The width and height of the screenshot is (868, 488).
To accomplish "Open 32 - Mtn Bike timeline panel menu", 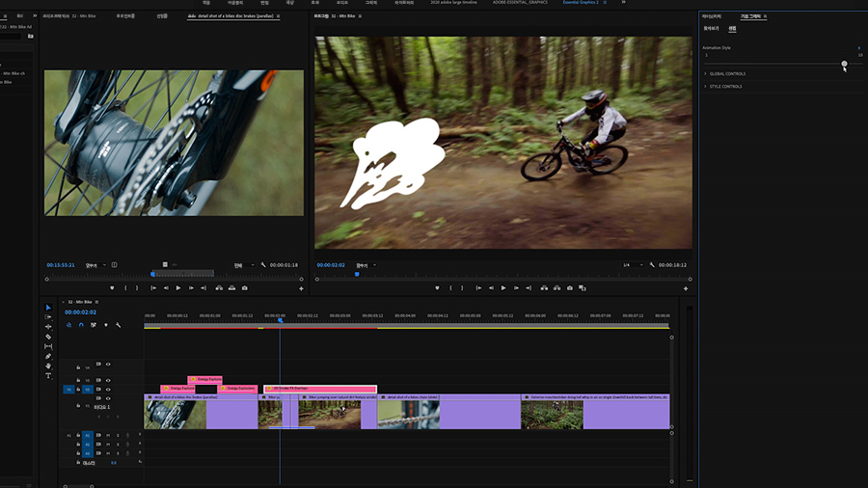I will tap(96, 302).
